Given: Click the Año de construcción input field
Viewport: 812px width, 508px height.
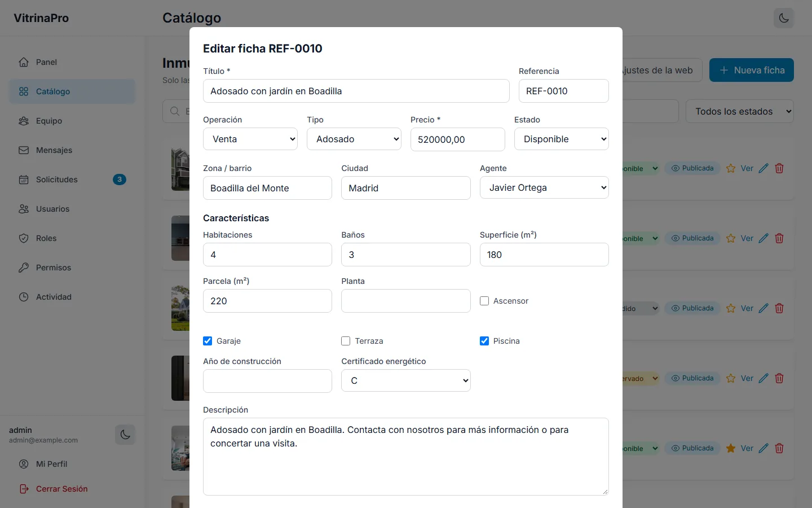Looking at the screenshot, I should coord(267,381).
